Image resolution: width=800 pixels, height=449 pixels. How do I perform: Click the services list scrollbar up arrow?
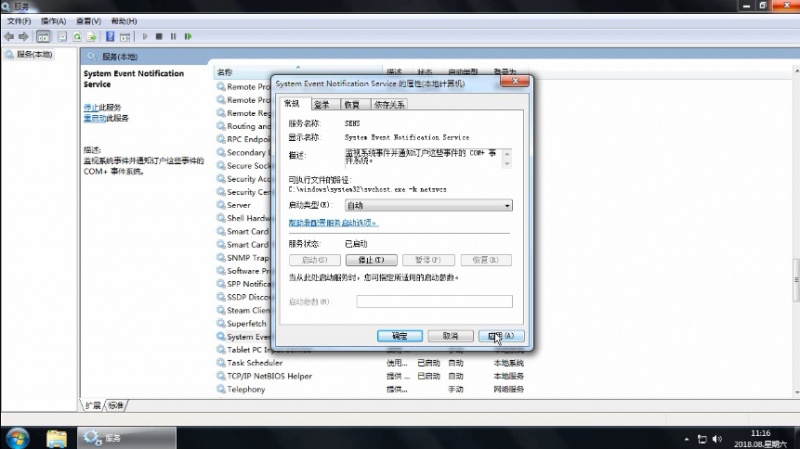tap(796, 71)
